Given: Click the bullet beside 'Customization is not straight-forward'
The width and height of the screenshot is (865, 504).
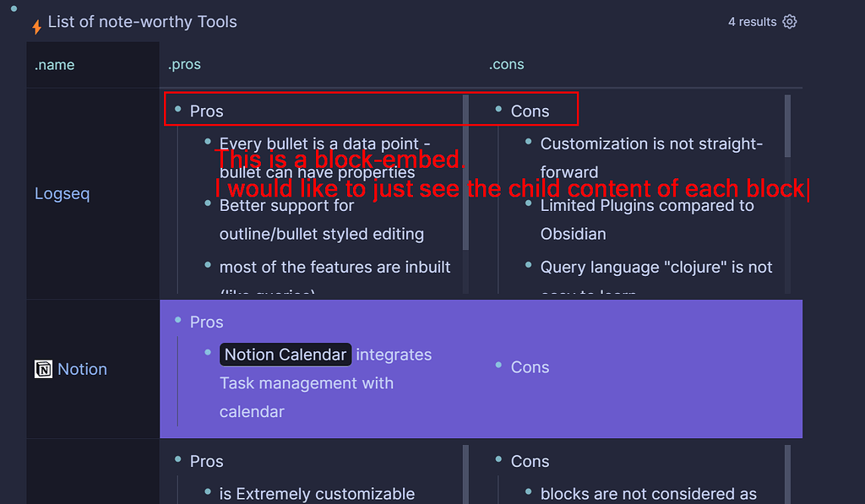Looking at the screenshot, I should point(528,144).
